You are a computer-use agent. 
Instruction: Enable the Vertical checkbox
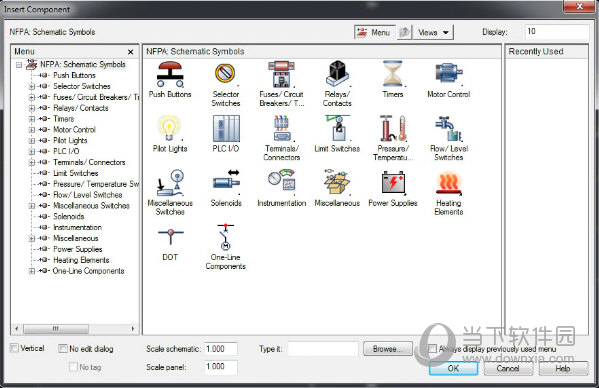tap(15, 348)
